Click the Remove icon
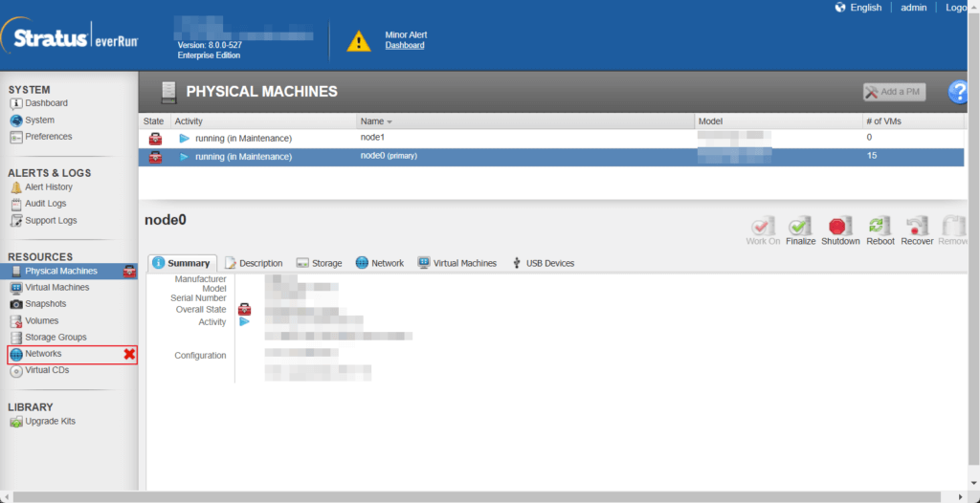Screen dimensions: 980x503 [x=955, y=227]
